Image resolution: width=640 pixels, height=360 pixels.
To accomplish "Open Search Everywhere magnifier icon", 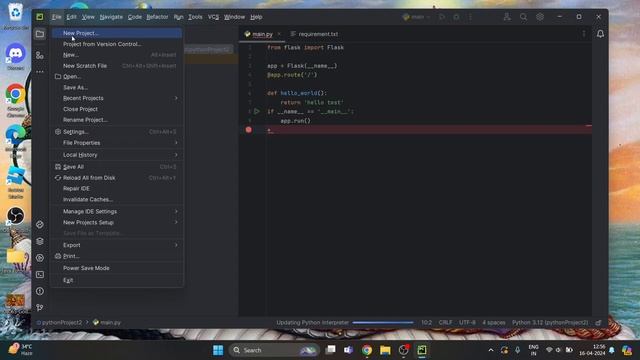I will [523, 17].
